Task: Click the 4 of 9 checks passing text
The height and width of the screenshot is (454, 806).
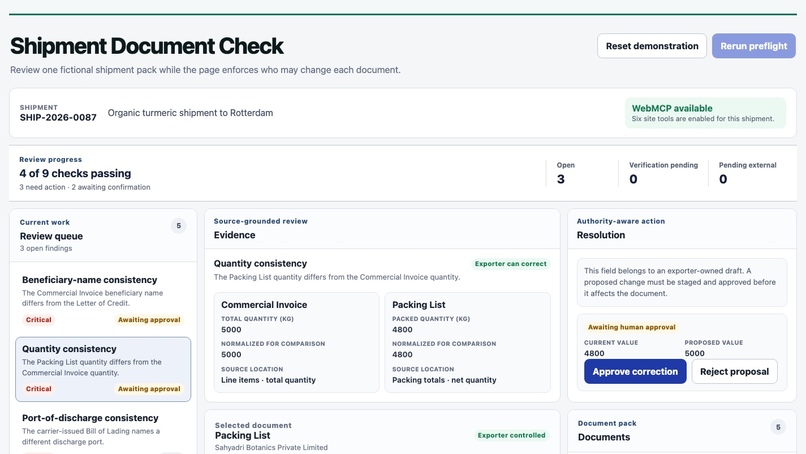Action: tap(75, 173)
